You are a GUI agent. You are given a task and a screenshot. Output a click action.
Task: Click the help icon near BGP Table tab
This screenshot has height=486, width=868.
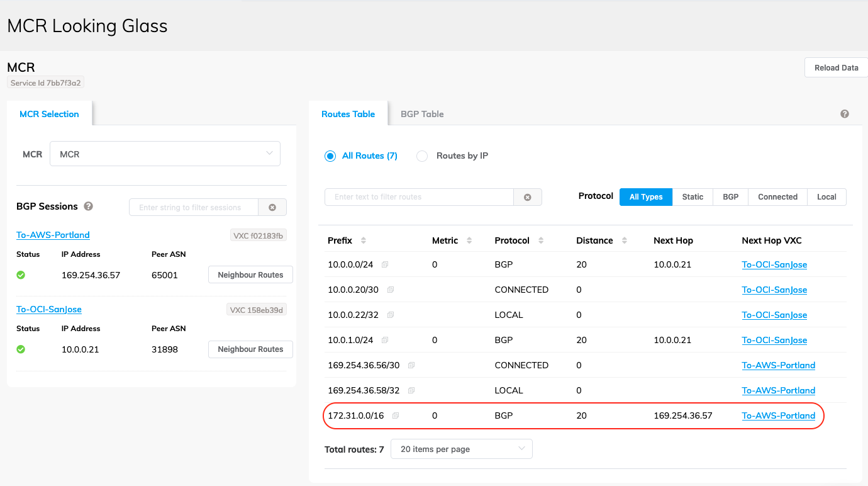pyautogui.click(x=844, y=114)
